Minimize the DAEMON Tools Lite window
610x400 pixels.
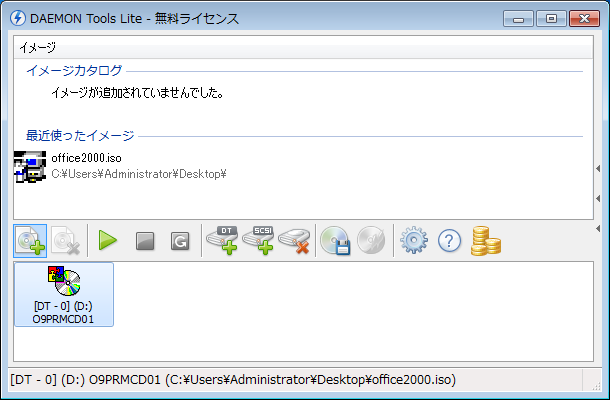518,18
